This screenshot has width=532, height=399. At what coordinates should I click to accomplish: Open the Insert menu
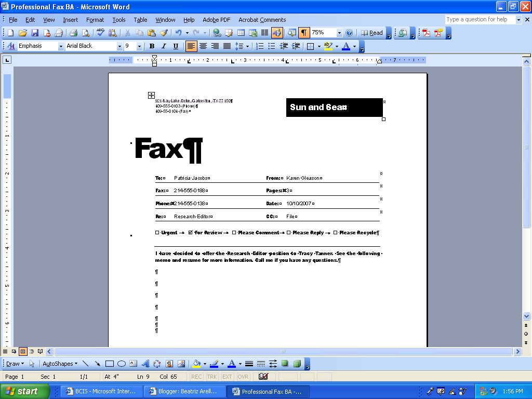pyautogui.click(x=70, y=20)
